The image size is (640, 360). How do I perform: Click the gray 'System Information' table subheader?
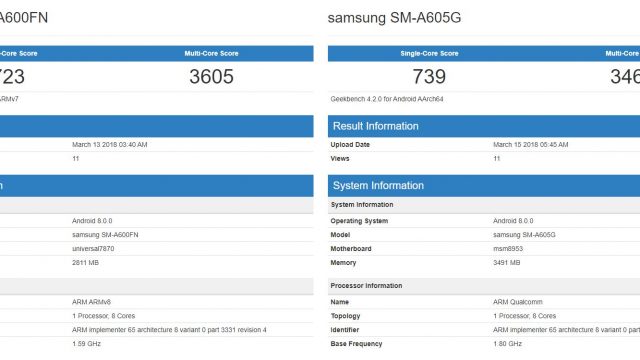(484, 205)
